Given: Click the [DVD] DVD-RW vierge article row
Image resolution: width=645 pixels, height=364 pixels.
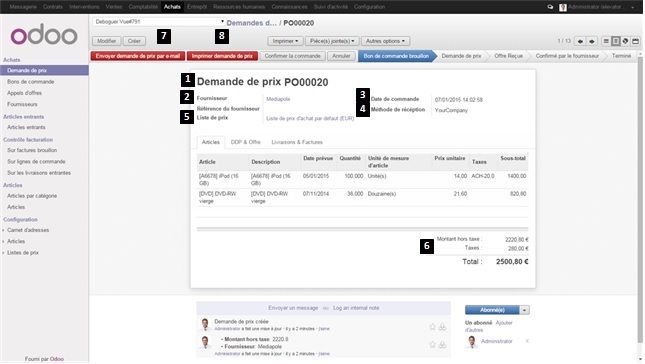Looking at the screenshot, I should click(362, 197).
